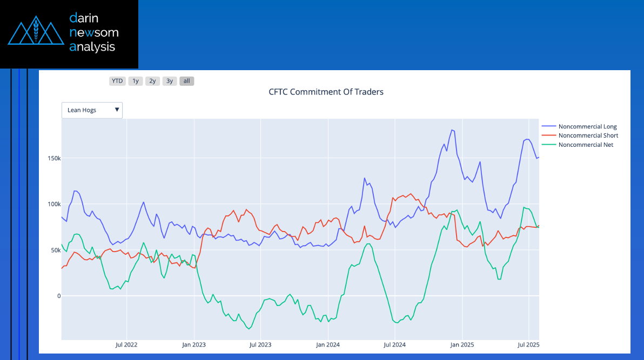
Task: Toggle the Noncommercial Short series in the legend
Action: 588,135
